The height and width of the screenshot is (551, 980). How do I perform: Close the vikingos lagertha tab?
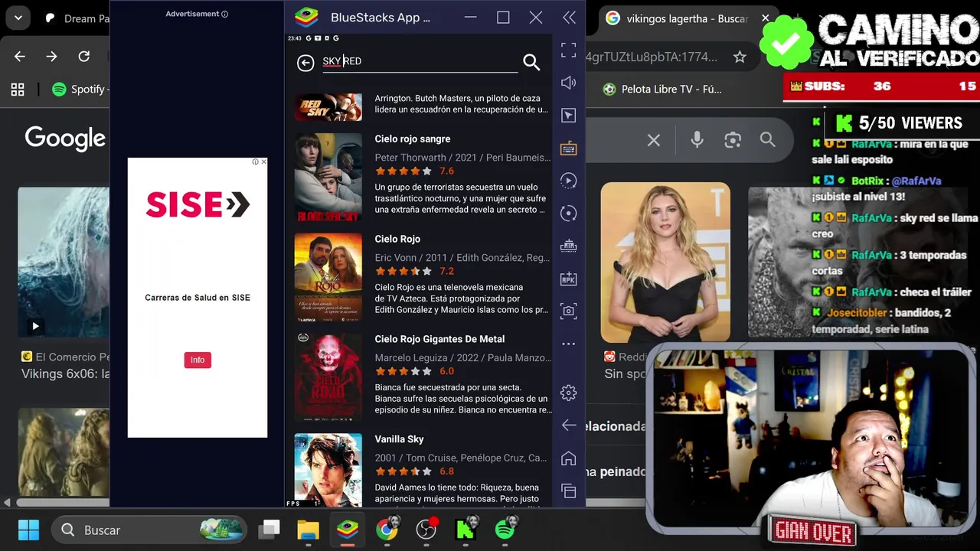(x=765, y=18)
